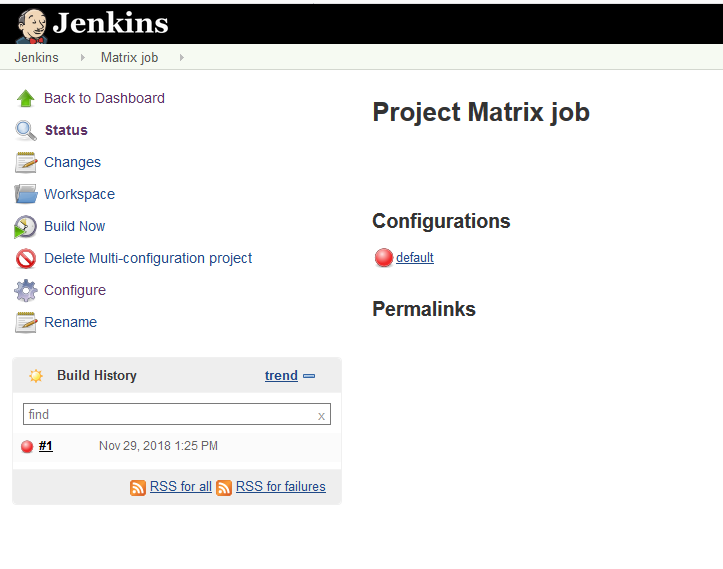The height and width of the screenshot is (569, 723).
Task: Select the Rename link
Action: (x=71, y=322)
